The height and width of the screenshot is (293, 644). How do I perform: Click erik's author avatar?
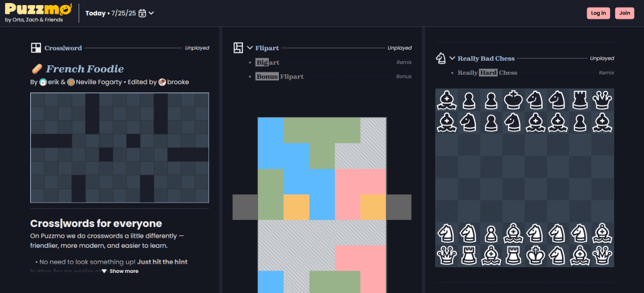[x=43, y=82]
